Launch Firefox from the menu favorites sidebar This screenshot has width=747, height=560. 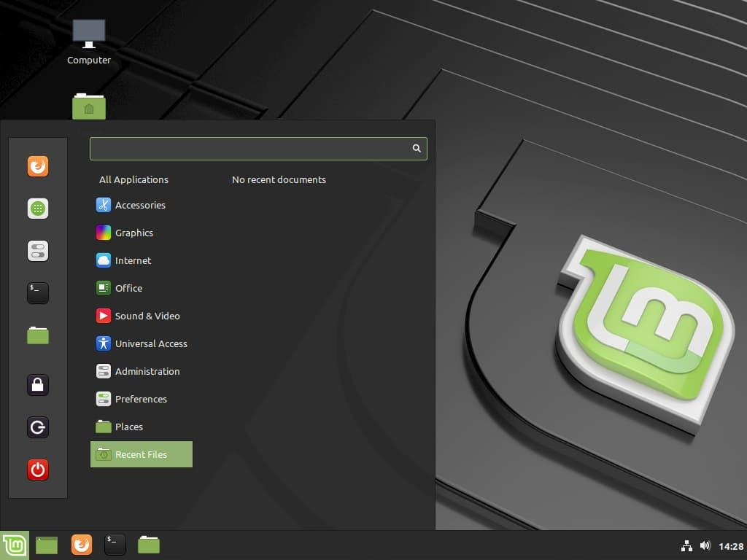(x=38, y=166)
